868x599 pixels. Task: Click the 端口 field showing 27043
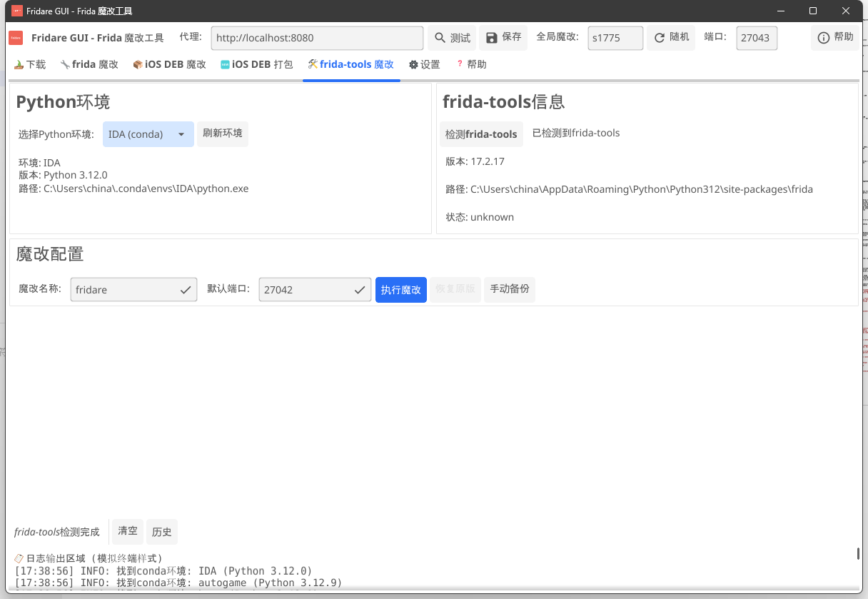[x=757, y=38]
